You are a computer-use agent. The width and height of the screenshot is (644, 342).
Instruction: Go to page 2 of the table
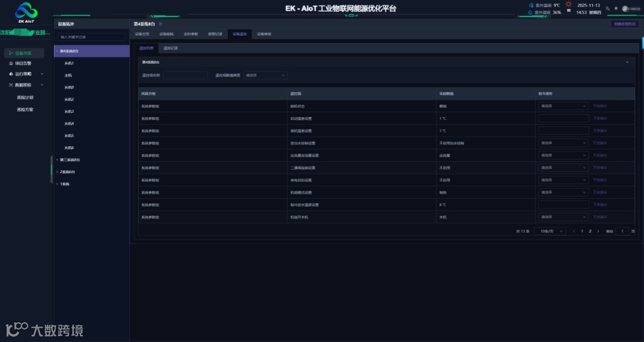click(x=590, y=232)
